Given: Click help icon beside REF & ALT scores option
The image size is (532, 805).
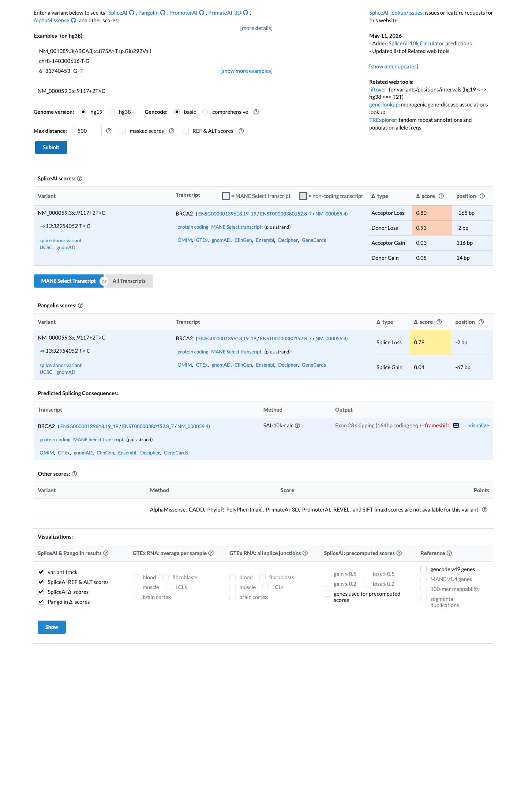Looking at the screenshot, I should pos(241,131).
